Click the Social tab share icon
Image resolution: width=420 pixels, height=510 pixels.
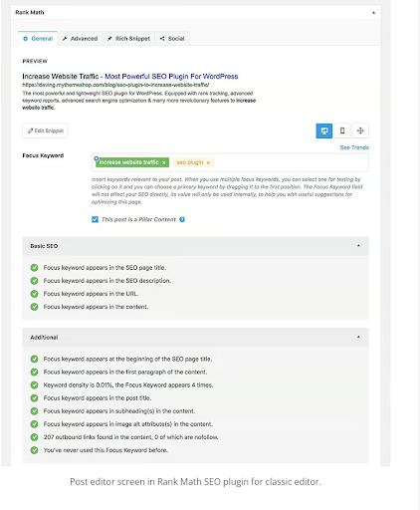click(x=162, y=39)
